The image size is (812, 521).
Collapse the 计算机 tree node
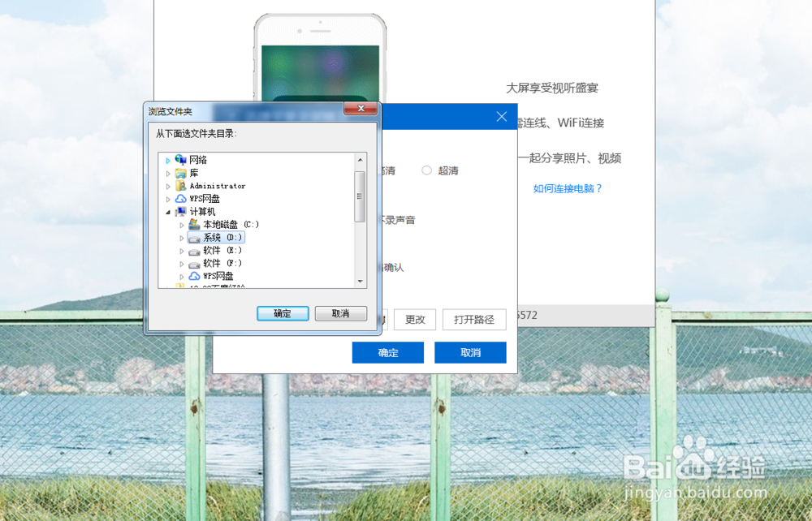[x=168, y=212]
